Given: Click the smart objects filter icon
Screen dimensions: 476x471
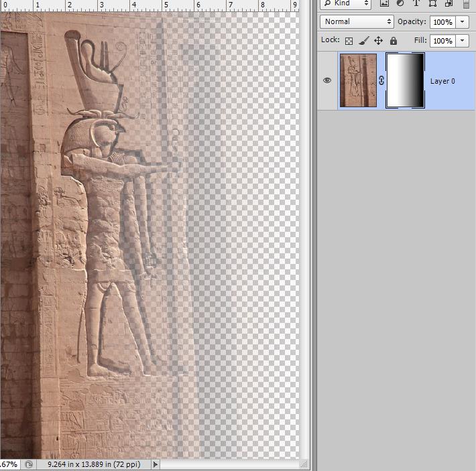Looking at the screenshot, I should tap(449, 3).
